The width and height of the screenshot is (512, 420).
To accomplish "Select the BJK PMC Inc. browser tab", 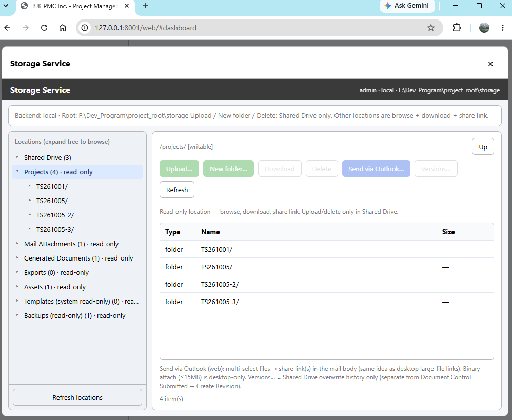I will tap(75, 6).
